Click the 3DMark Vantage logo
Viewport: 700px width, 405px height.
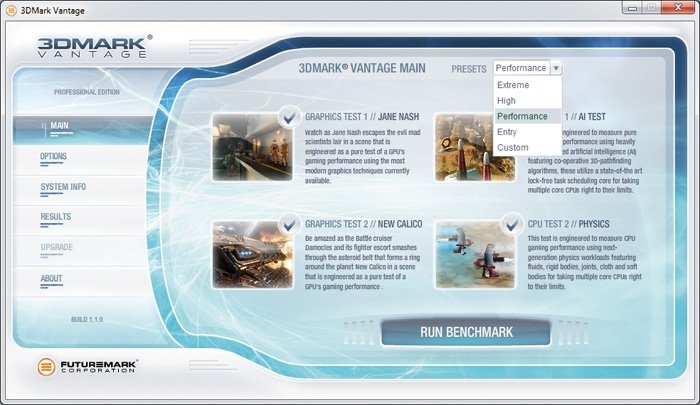(95, 47)
